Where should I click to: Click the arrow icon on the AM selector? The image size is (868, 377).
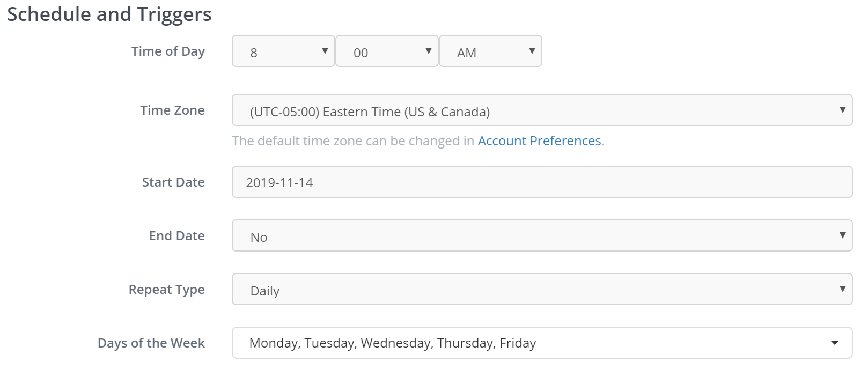tap(531, 51)
